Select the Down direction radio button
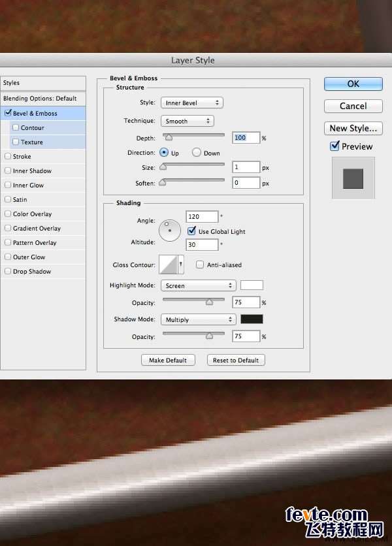 click(x=197, y=153)
